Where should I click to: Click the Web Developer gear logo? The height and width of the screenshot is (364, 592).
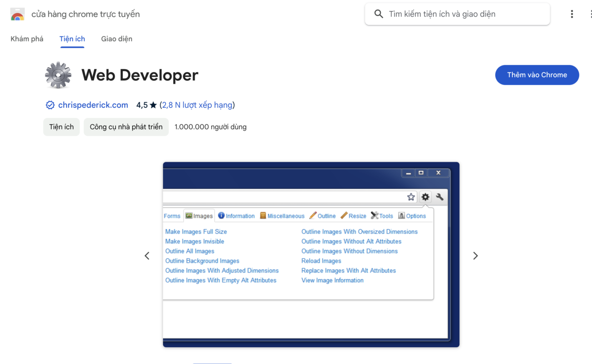click(58, 75)
